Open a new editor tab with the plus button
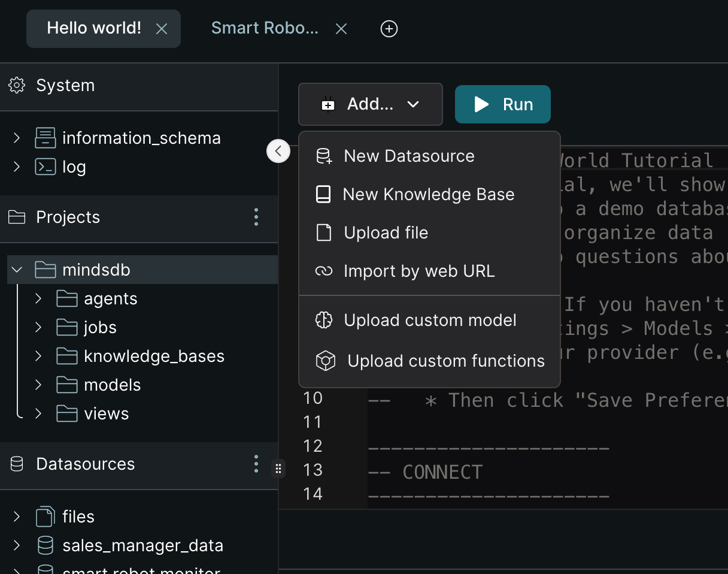The image size is (728, 574). point(389,28)
